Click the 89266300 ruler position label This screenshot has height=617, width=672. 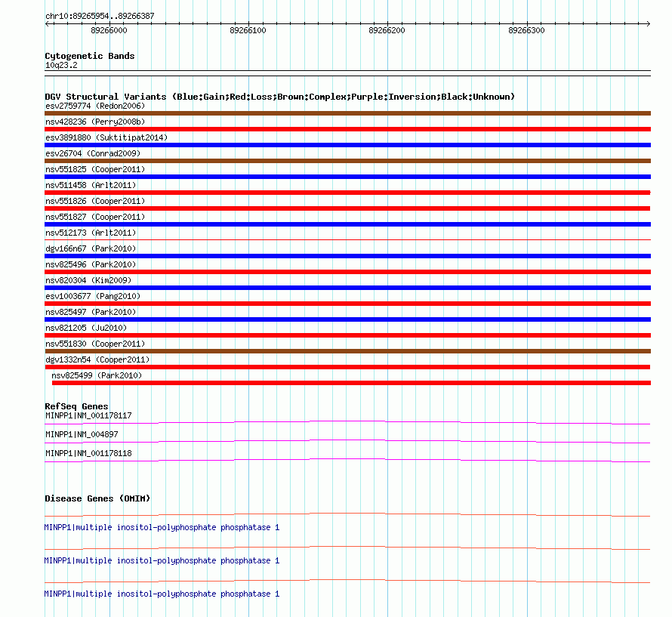tap(526, 30)
